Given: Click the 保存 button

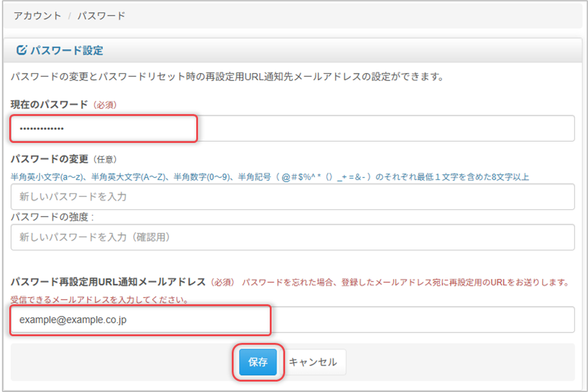Looking at the screenshot, I should (258, 362).
